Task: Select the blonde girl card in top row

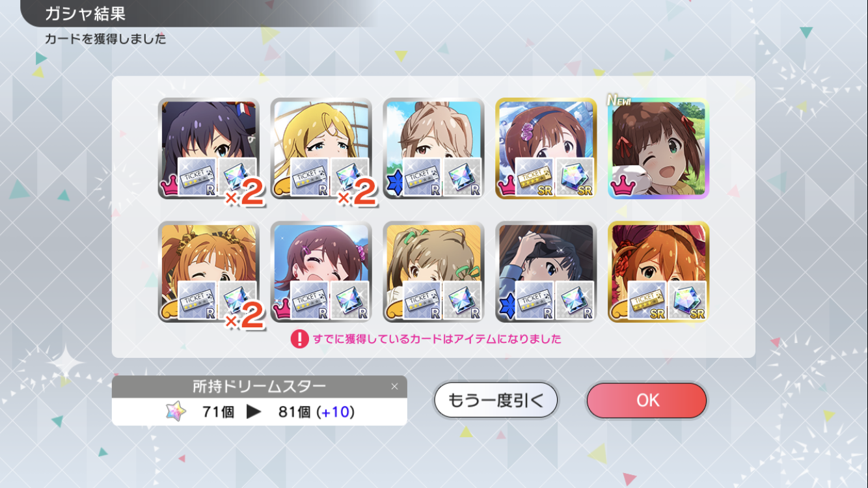Action: coord(321,148)
